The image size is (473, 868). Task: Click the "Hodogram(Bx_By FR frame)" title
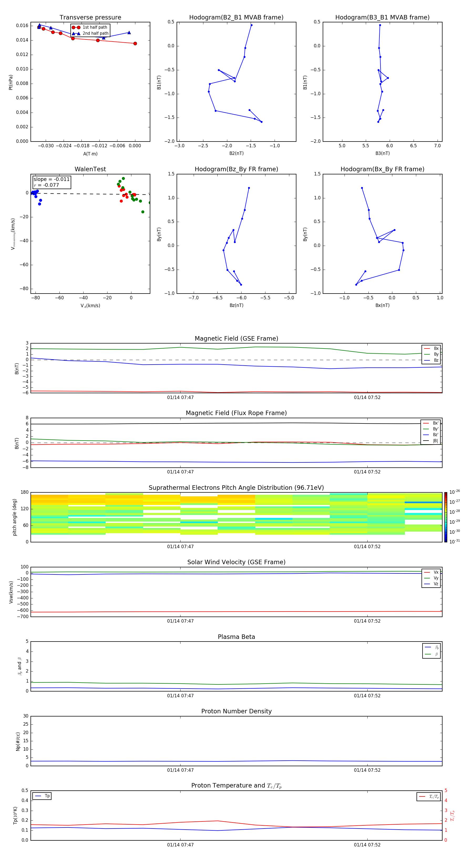[382, 169]
